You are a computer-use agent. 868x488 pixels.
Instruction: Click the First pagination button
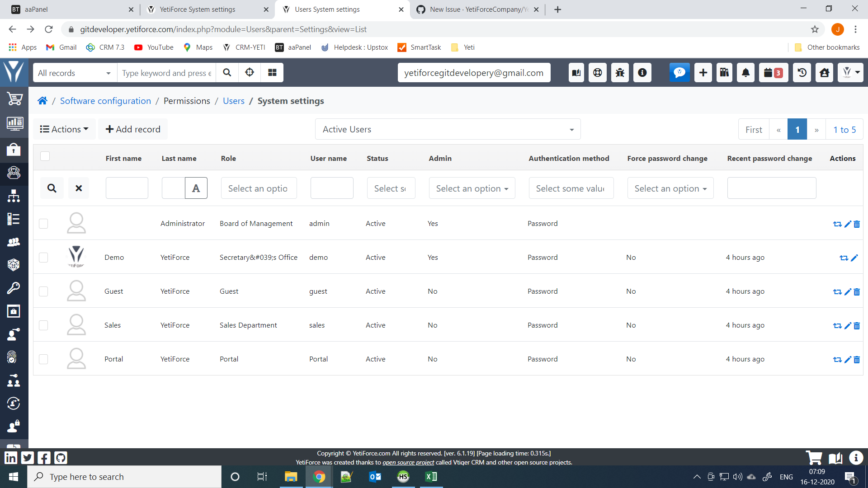[x=754, y=130]
